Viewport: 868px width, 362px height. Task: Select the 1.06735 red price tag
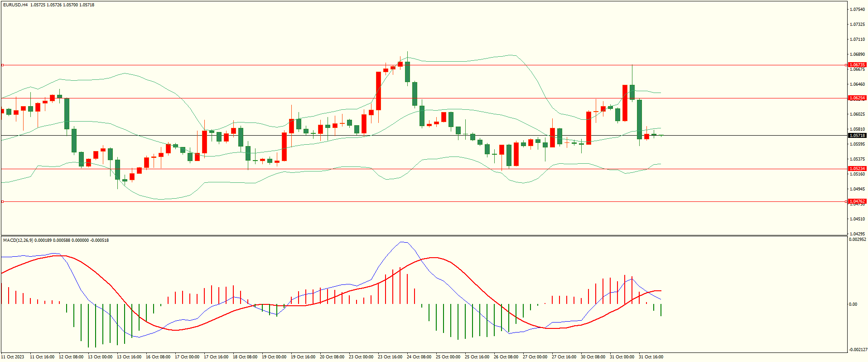[857, 65]
